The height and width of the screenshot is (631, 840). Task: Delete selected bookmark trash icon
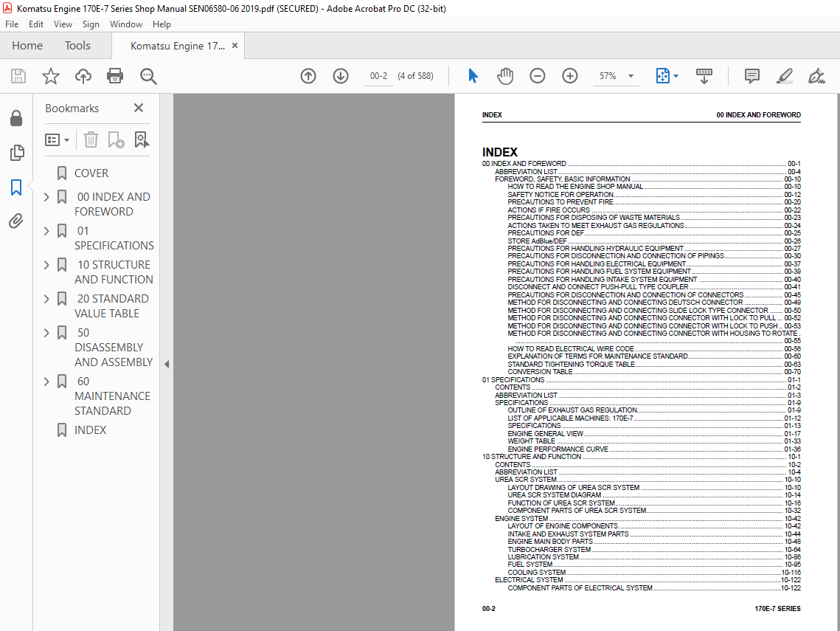coord(91,140)
